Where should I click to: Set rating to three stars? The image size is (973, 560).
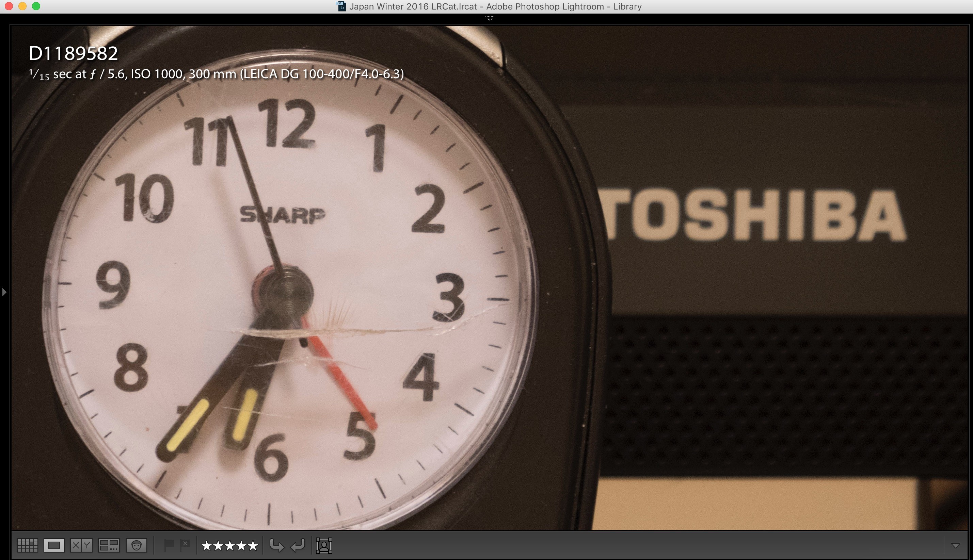[230, 545]
